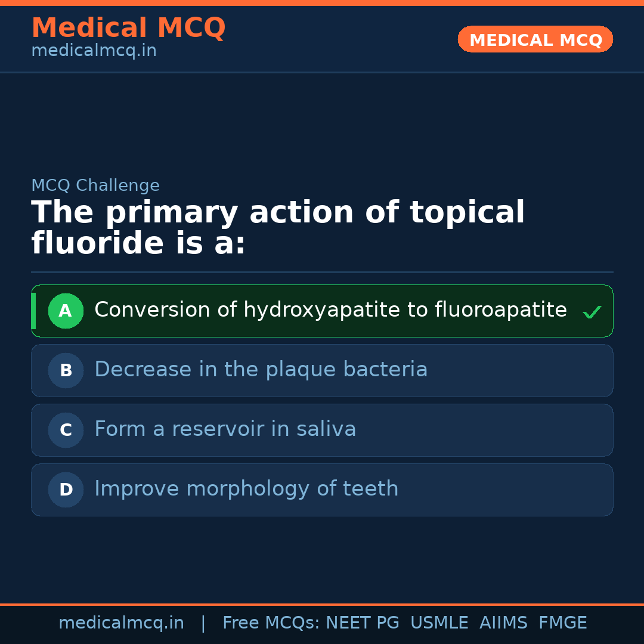
Task: Pick the D option letter circle
Action: [66, 490]
